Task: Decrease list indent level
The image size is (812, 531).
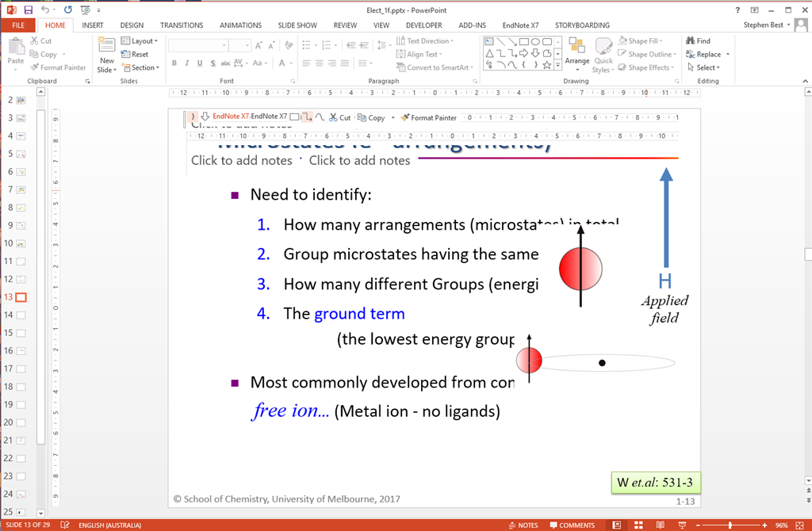Action: coord(351,45)
